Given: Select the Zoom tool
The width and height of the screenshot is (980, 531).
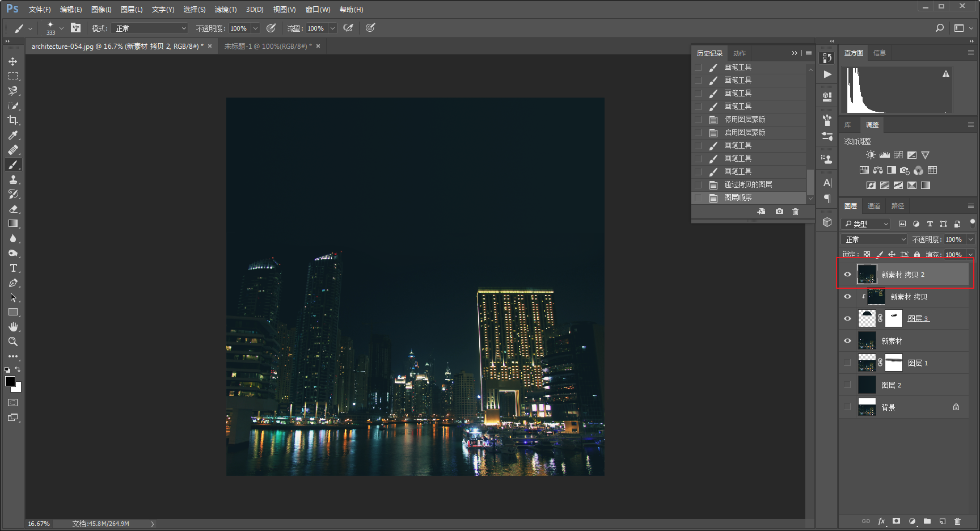Looking at the screenshot, I should point(13,342).
